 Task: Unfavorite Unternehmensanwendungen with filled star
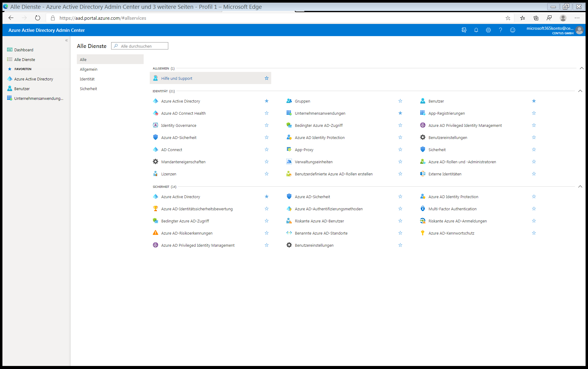coord(400,113)
